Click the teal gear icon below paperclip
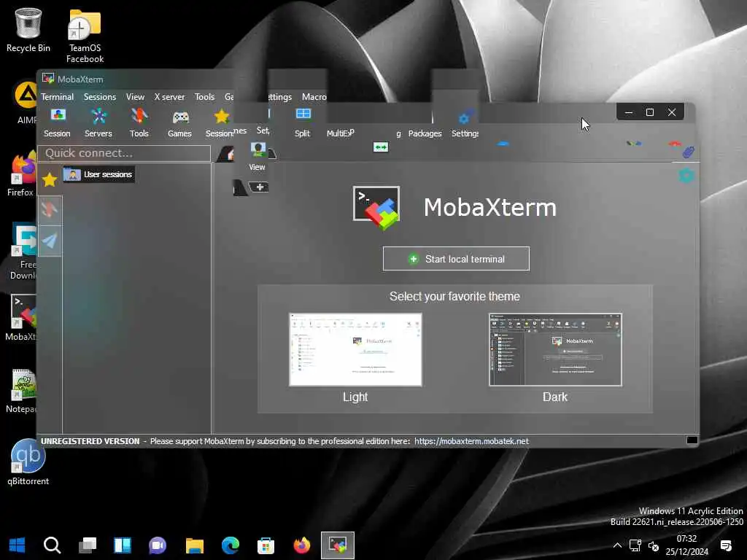This screenshot has width=747, height=560. pos(686,176)
